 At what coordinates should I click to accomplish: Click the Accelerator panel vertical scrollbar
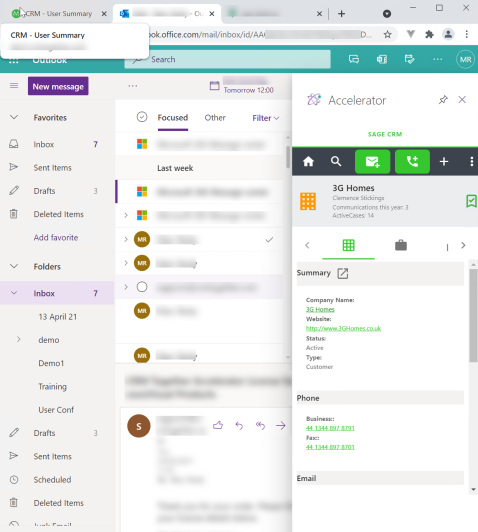(x=473, y=316)
